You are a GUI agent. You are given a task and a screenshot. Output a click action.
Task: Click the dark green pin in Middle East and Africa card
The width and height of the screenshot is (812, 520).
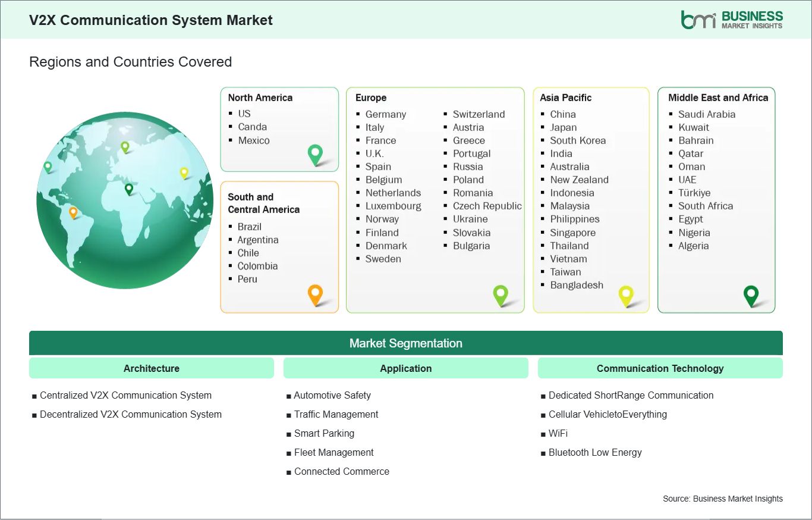(x=751, y=295)
